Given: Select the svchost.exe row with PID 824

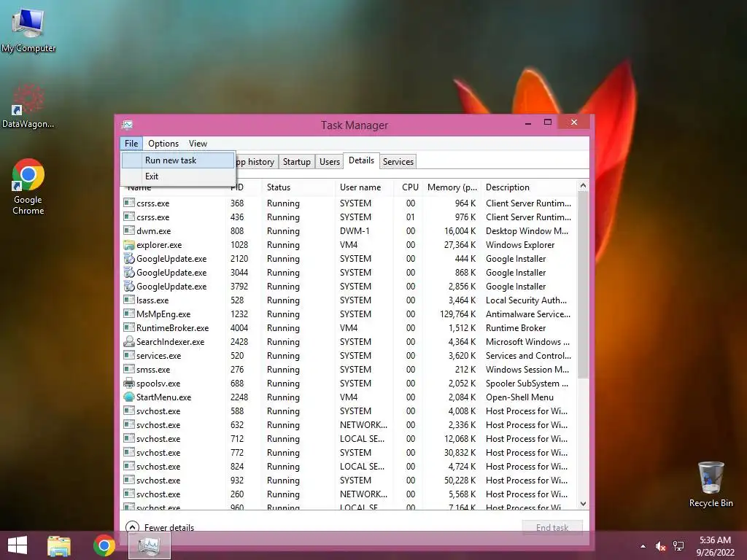Looking at the screenshot, I should pyautogui.click(x=348, y=466).
